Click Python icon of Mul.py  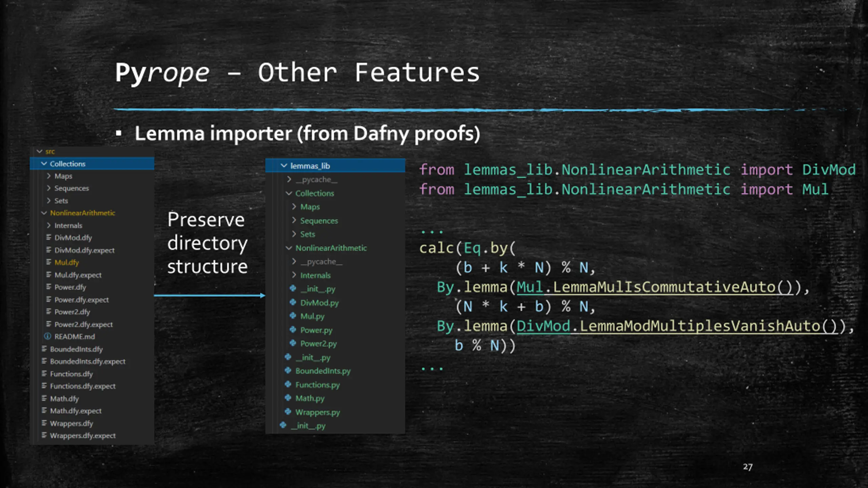coord(293,316)
